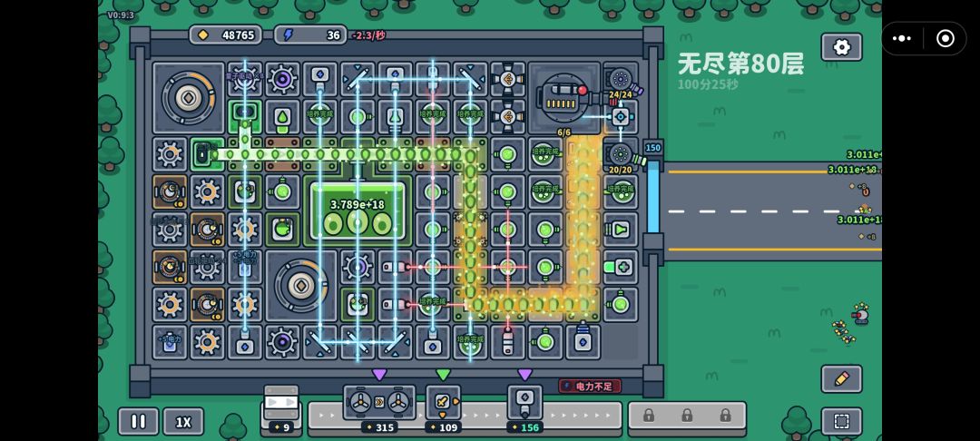Activate the selection frame tool
Screen dimensions: 980x441
pos(841,421)
